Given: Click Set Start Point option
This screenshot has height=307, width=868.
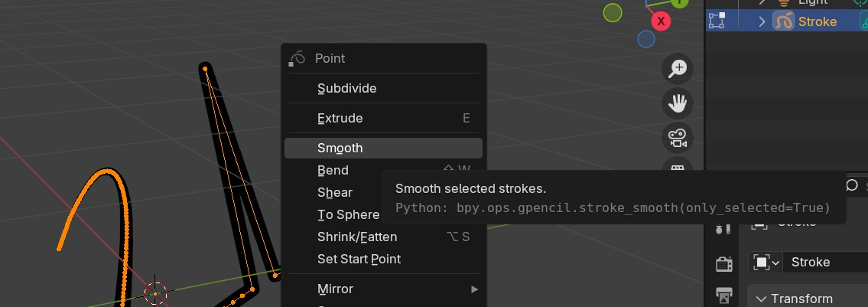Looking at the screenshot, I should [359, 259].
